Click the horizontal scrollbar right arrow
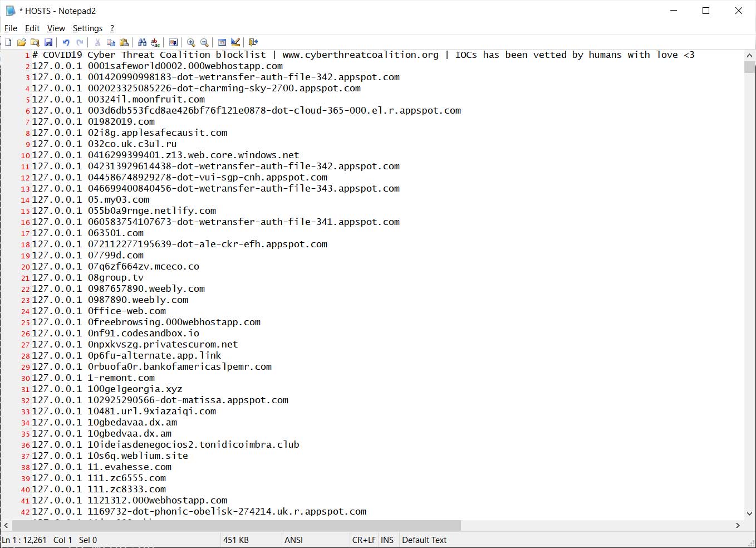756x548 pixels. click(738, 525)
